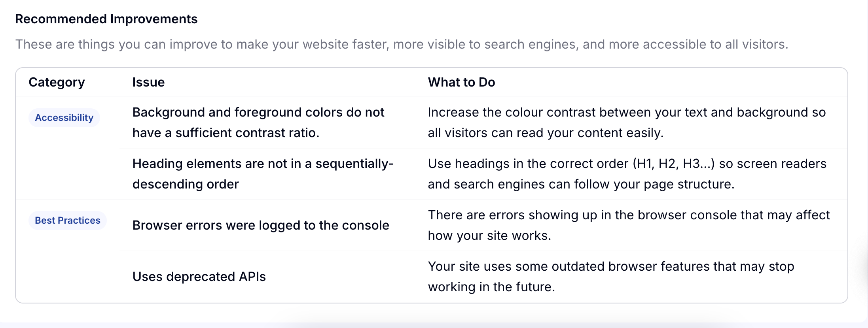
Task: Click the insufficient contrast ratio issue text
Action: click(258, 123)
